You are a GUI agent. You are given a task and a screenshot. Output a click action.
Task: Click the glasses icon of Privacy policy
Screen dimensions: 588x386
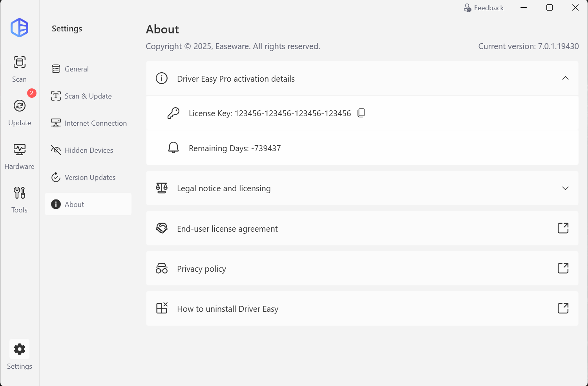pyautogui.click(x=162, y=268)
